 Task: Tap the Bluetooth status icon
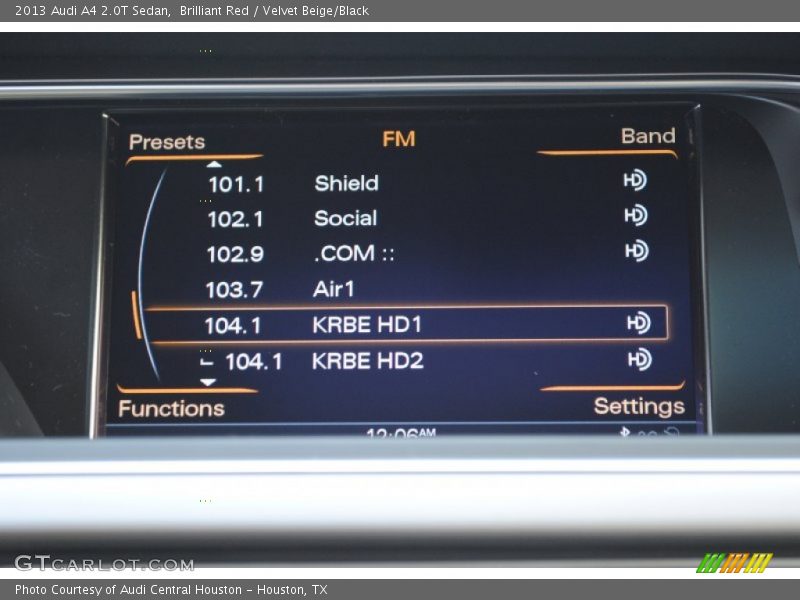pyautogui.click(x=624, y=432)
